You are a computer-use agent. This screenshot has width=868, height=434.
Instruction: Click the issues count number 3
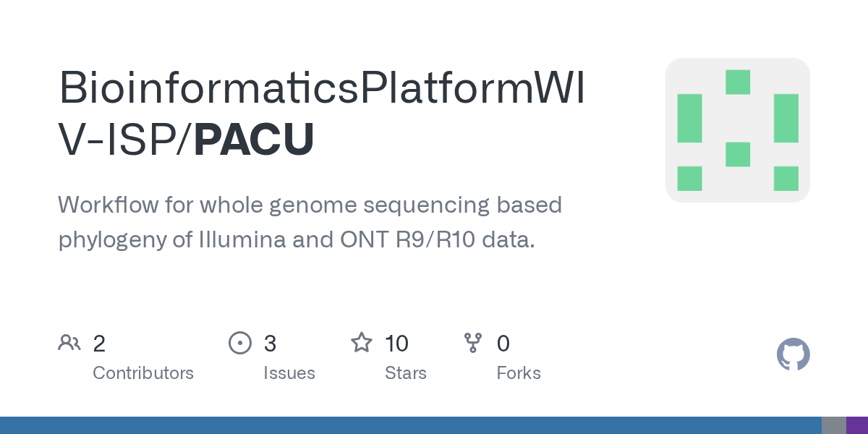click(x=270, y=344)
